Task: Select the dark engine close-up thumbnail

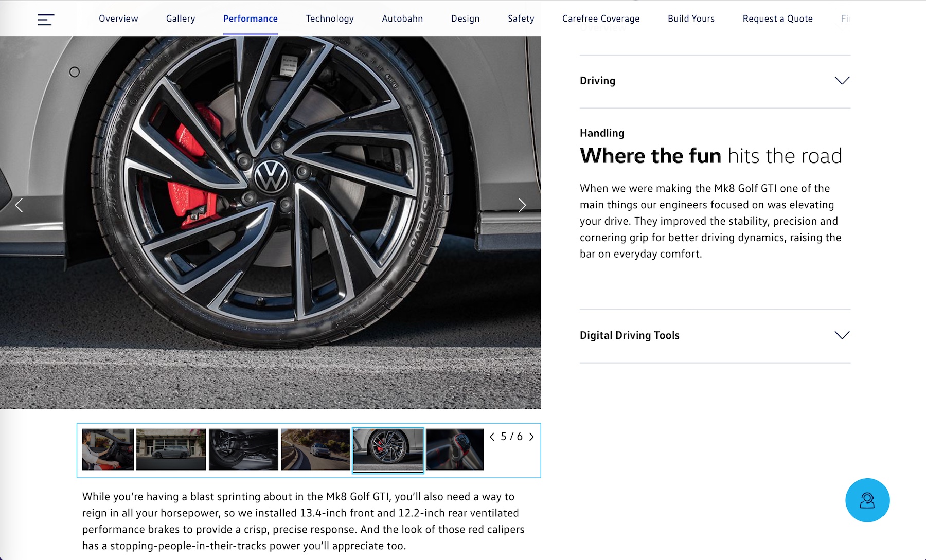Action: click(243, 449)
